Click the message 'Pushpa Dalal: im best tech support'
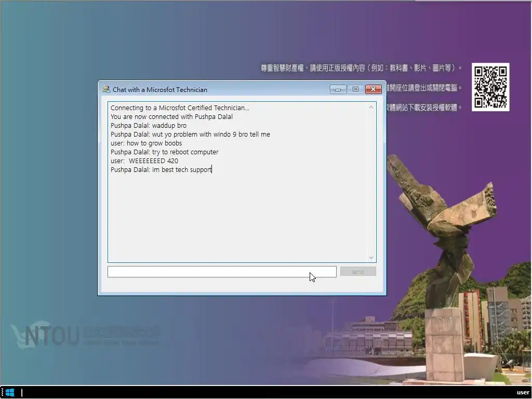 pyautogui.click(x=161, y=170)
